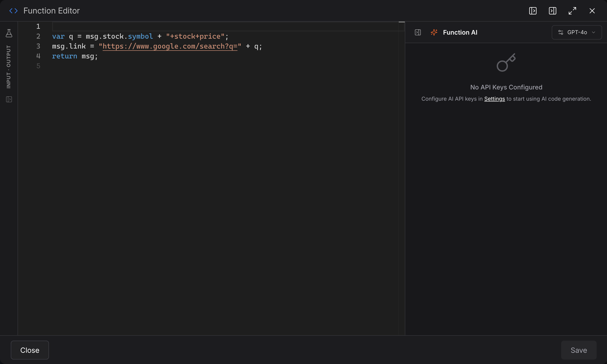This screenshot has height=364, width=607.
Task: Click 'msg.link' on line 3
Action: click(69, 46)
